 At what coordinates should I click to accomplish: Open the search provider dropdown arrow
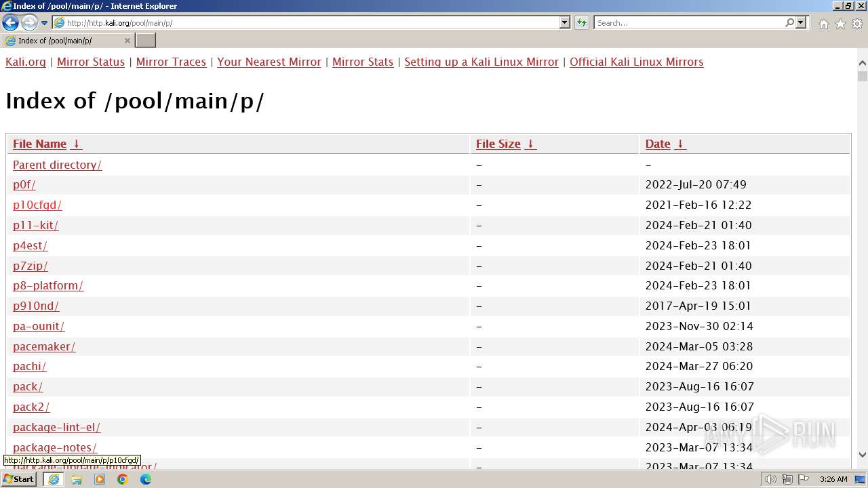801,23
